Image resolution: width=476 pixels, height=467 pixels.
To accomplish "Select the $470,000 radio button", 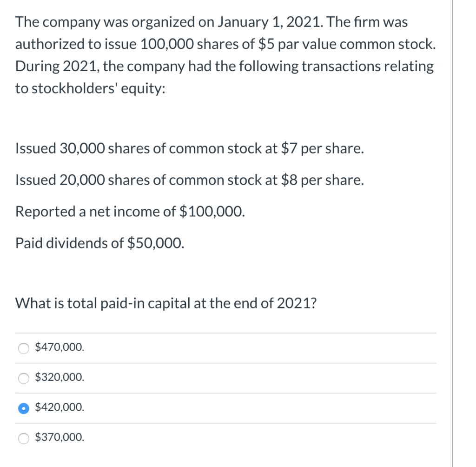I will pos(23,347).
